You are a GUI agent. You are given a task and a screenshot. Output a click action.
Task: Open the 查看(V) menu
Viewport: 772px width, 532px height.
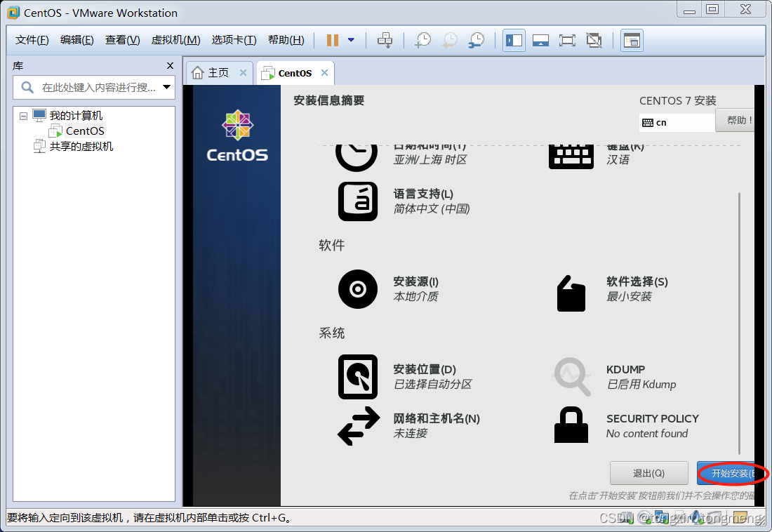pyautogui.click(x=123, y=40)
